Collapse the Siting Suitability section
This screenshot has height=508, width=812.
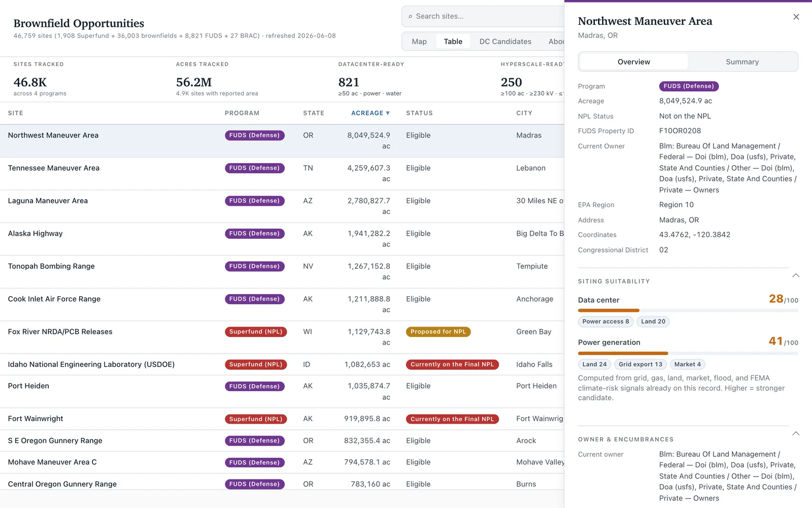(796, 275)
